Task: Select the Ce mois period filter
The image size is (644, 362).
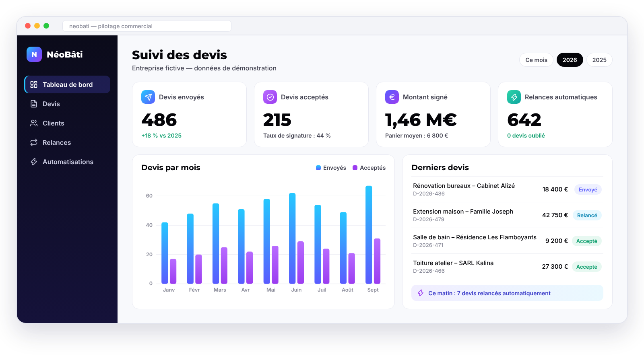Action: (x=536, y=60)
